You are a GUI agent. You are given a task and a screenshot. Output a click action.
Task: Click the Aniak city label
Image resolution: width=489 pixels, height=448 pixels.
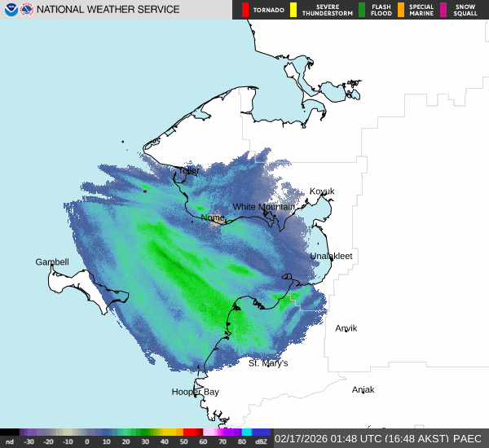(x=363, y=390)
